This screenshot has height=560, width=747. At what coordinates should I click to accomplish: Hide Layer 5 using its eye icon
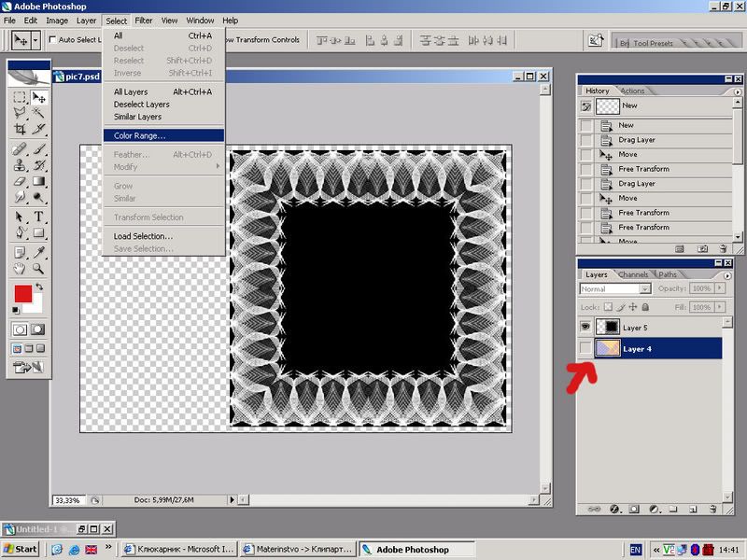[585, 328]
